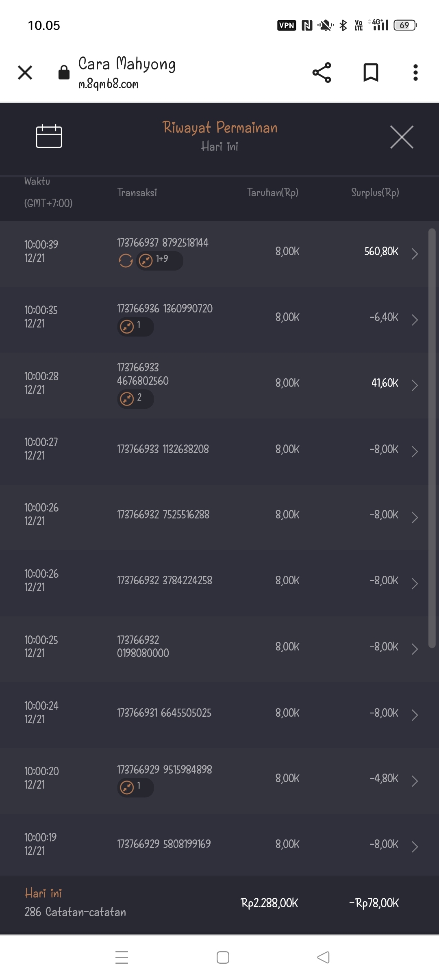Tap the free spin icon on 10:00:39 entry
This screenshot has width=439, height=980.
(x=126, y=260)
